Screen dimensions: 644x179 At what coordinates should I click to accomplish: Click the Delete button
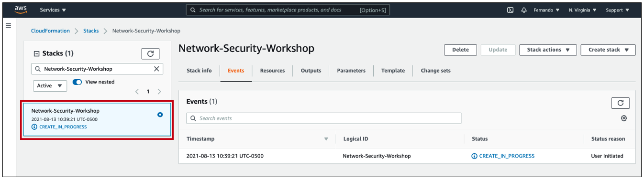click(x=460, y=50)
